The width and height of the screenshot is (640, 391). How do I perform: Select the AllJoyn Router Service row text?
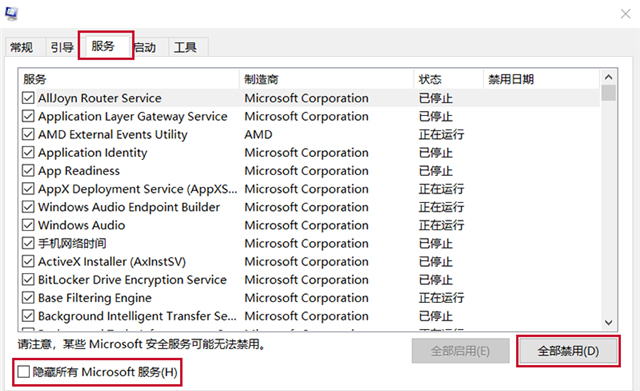point(100,98)
